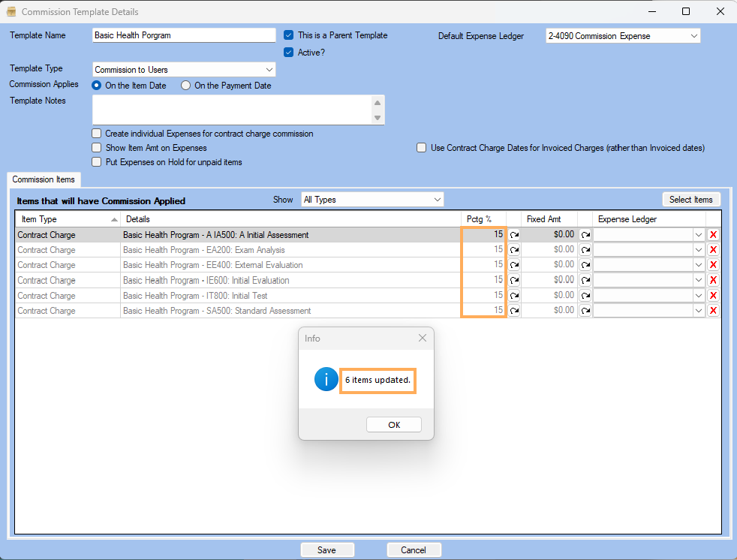The height and width of the screenshot is (560, 737).
Task: Open the Template Type dropdown
Action: point(269,70)
